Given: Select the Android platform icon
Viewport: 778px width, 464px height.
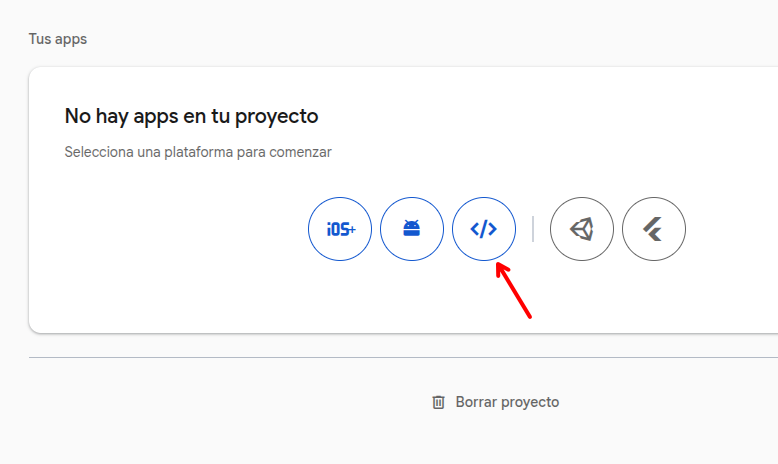Looking at the screenshot, I should [x=412, y=229].
